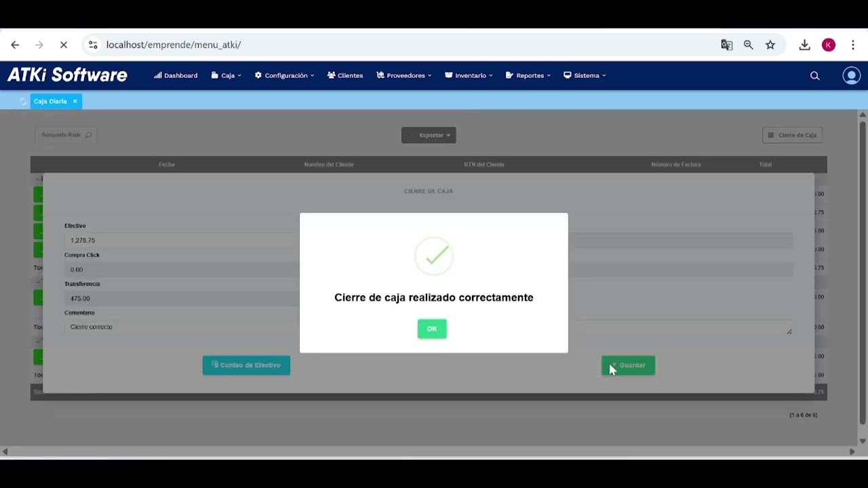Click the address bar URL
The image size is (868, 488).
click(x=174, y=45)
